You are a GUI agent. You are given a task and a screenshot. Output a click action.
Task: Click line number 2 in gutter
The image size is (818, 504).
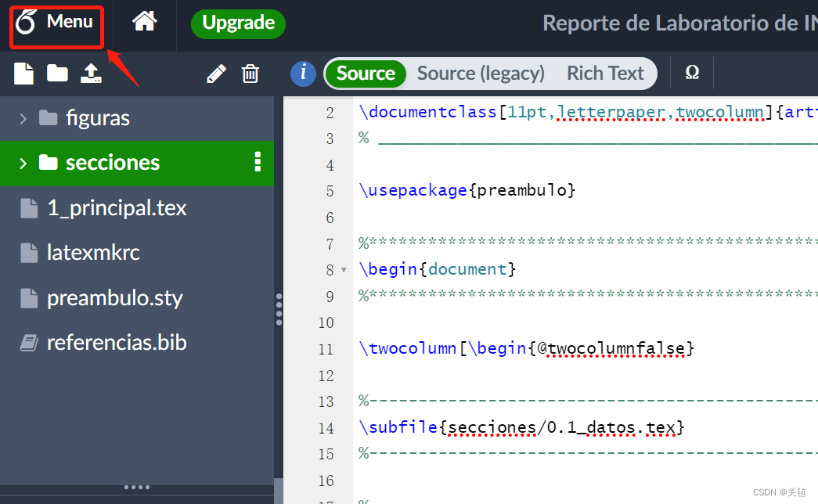point(330,113)
